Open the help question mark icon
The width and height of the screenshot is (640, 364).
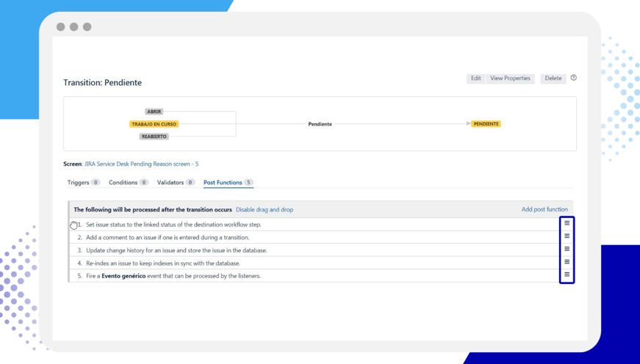click(573, 78)
